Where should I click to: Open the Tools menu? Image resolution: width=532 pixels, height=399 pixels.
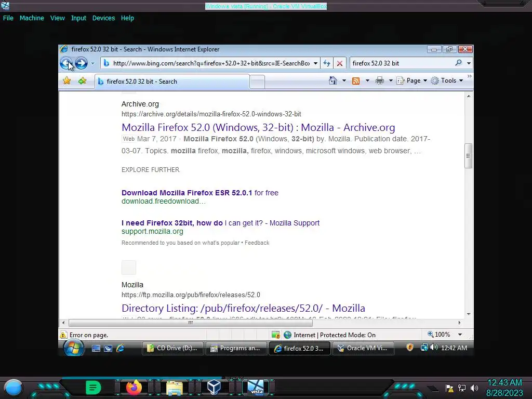(447, 81)
